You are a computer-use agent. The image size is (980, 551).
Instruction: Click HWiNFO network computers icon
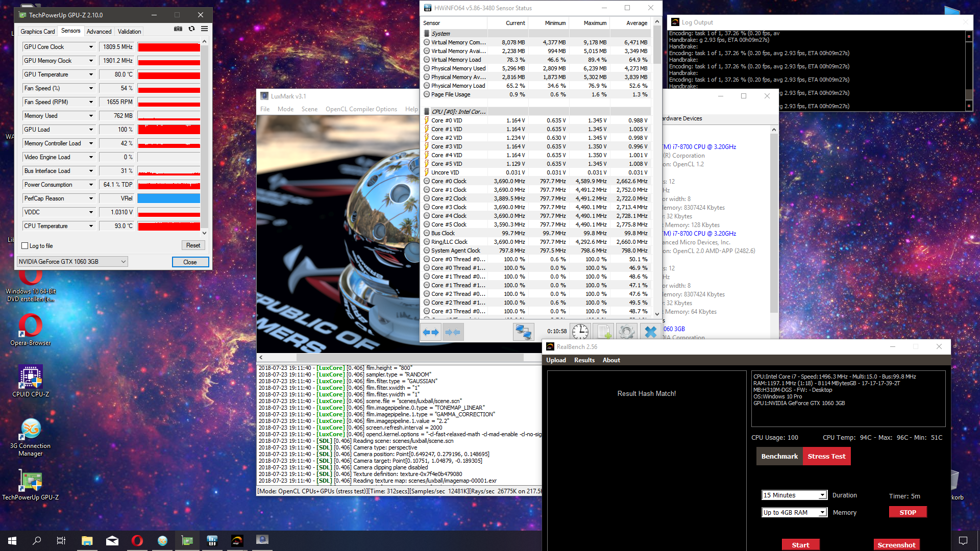point(523,332)
